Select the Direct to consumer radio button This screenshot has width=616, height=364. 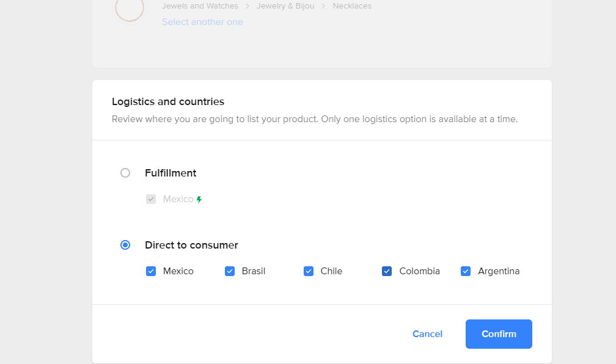point(125,245)
